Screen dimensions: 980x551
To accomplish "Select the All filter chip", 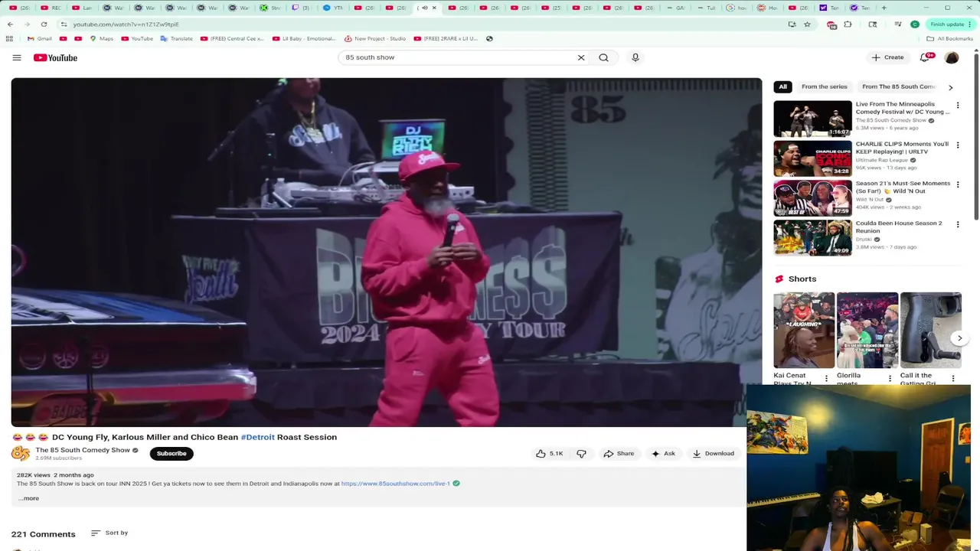I will 782,87.
